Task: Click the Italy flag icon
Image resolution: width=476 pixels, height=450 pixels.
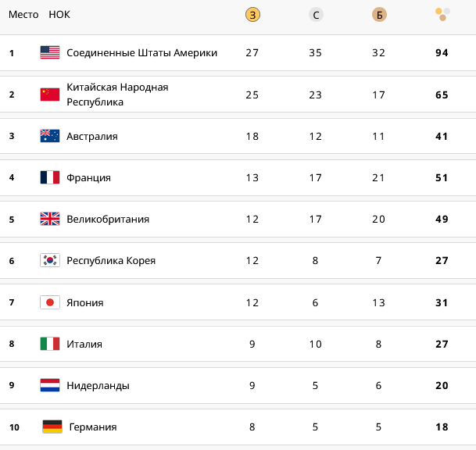Action: 50,344
